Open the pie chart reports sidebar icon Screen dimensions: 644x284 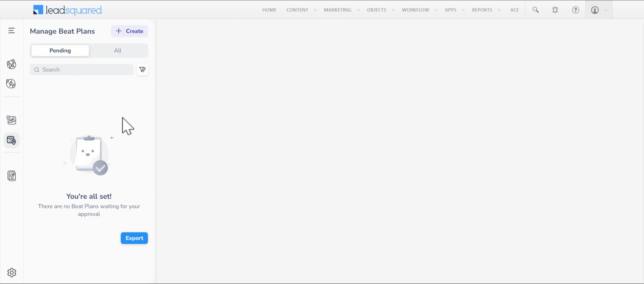(x=12, y=176)
